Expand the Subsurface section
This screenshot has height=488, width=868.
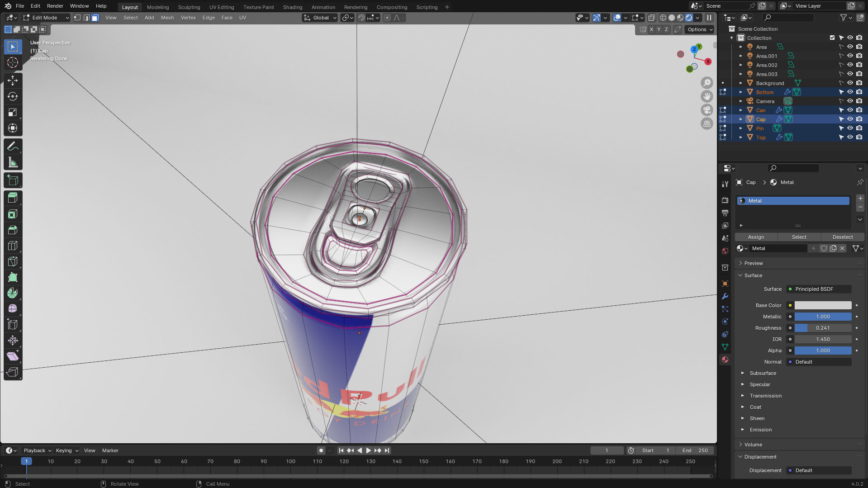click(763, 373)
